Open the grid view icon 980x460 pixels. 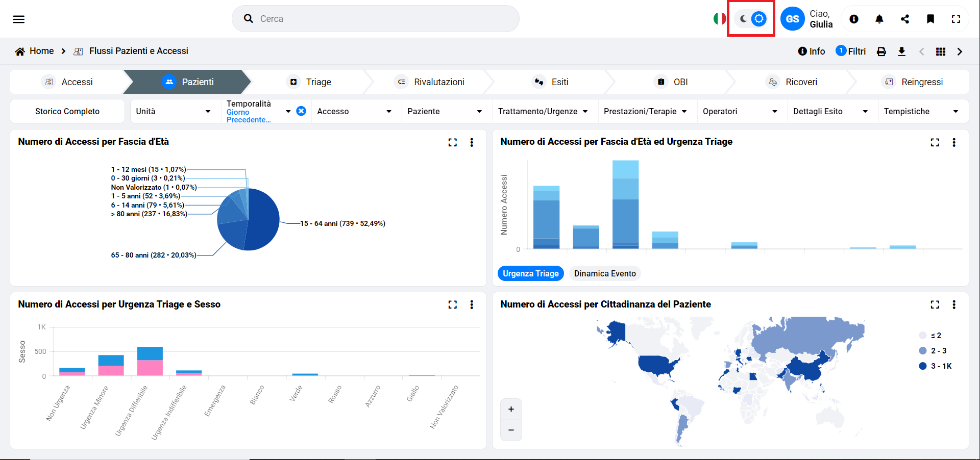pos(940,52)
